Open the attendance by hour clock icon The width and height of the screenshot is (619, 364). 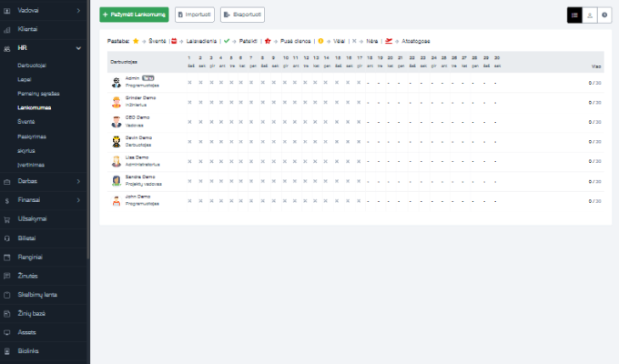604,15
